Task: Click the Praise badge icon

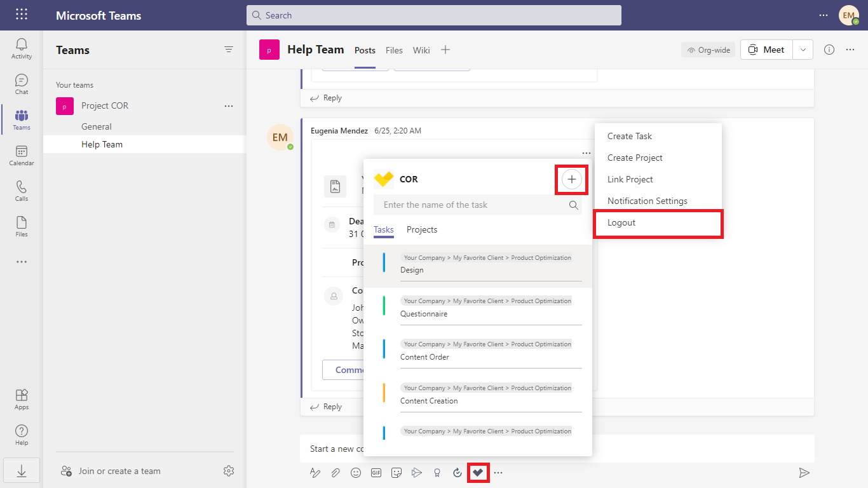Action: click(x=437, y=472)
